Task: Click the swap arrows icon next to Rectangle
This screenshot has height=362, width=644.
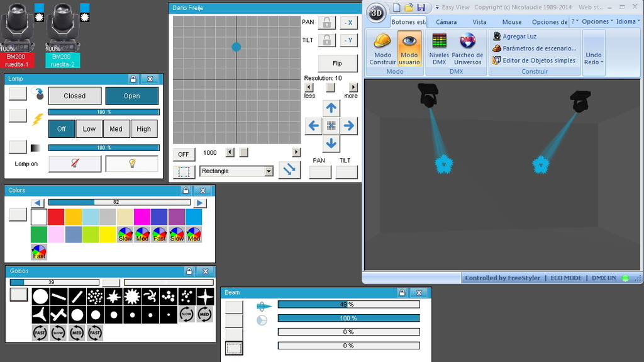Action: 289,169
